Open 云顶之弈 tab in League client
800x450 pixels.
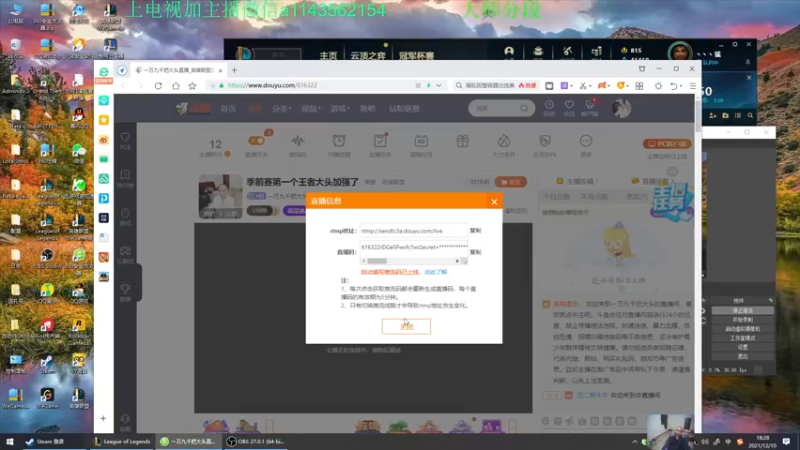[x=368, y=56]
